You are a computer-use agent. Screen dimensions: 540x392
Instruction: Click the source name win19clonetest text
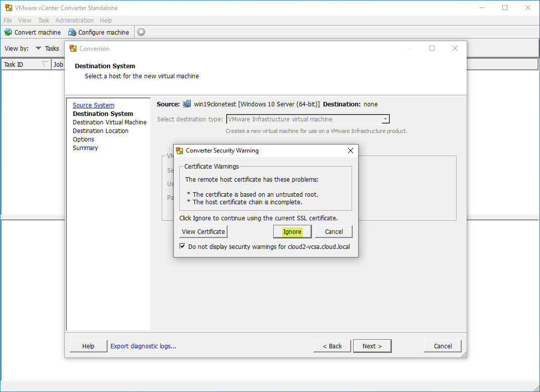click(x=215, y=104)
